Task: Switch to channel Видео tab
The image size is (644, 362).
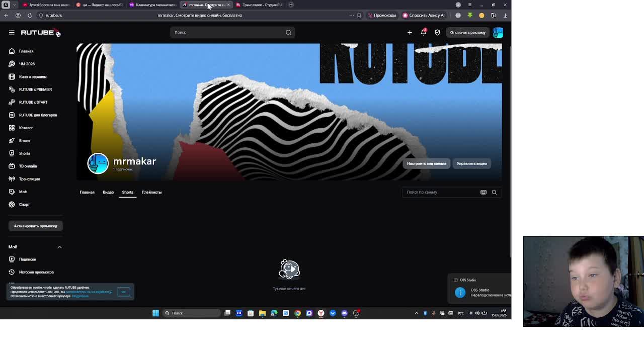Action: click(x=108, y=192)
